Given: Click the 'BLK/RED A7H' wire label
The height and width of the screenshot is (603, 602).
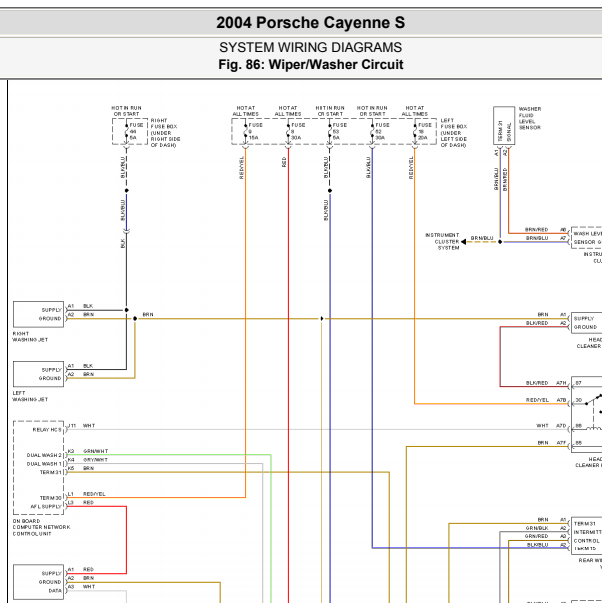Looking at the screenshot, I should point(546,383).
